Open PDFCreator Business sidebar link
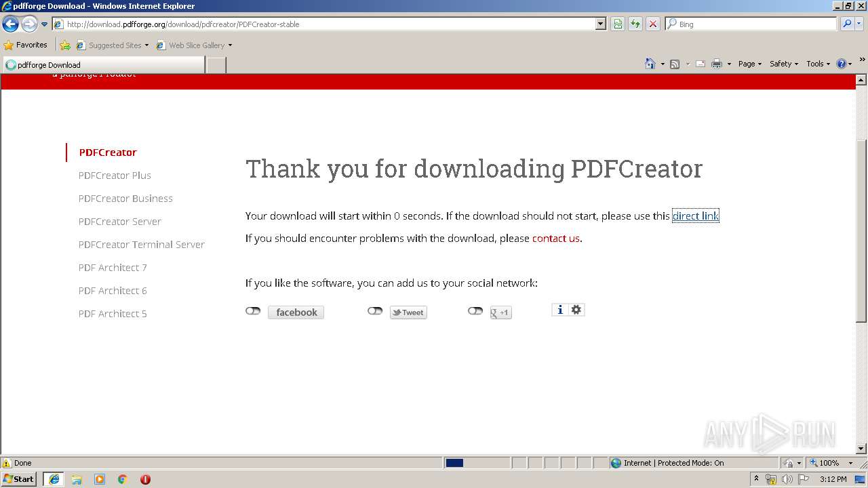 pos(125,199)
